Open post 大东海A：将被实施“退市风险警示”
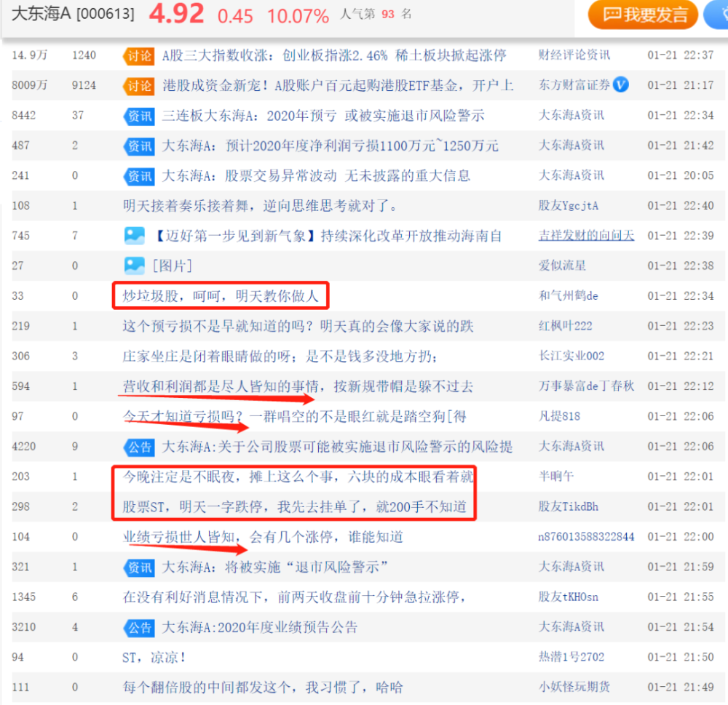The image size is (728, 705). click(x=275, y=567)
